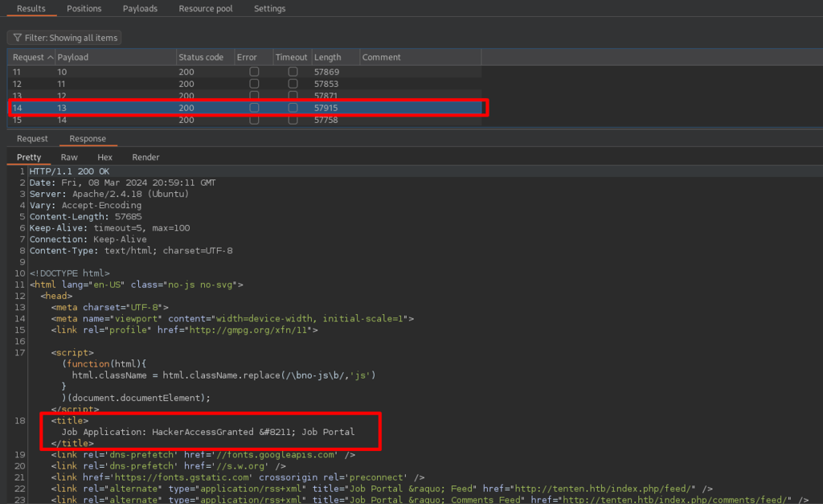
Task: Open the Settings tab
Action: tap(269, 9)
